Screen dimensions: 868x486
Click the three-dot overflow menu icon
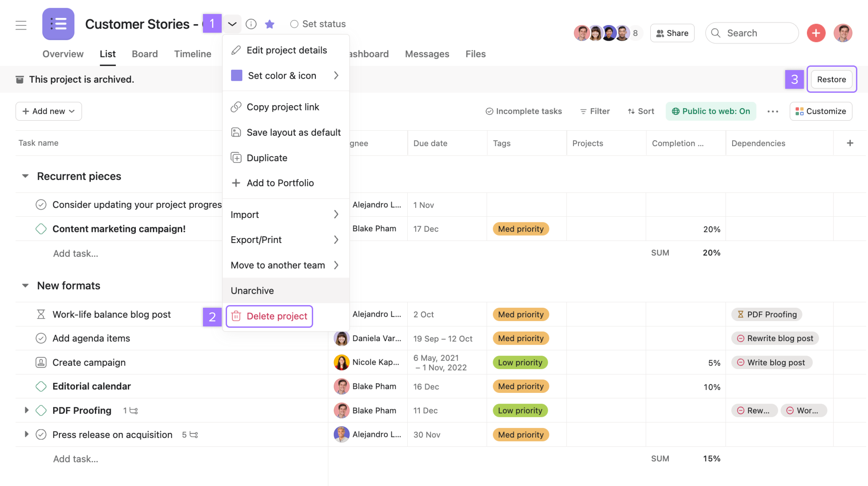[x=773, y=111]
